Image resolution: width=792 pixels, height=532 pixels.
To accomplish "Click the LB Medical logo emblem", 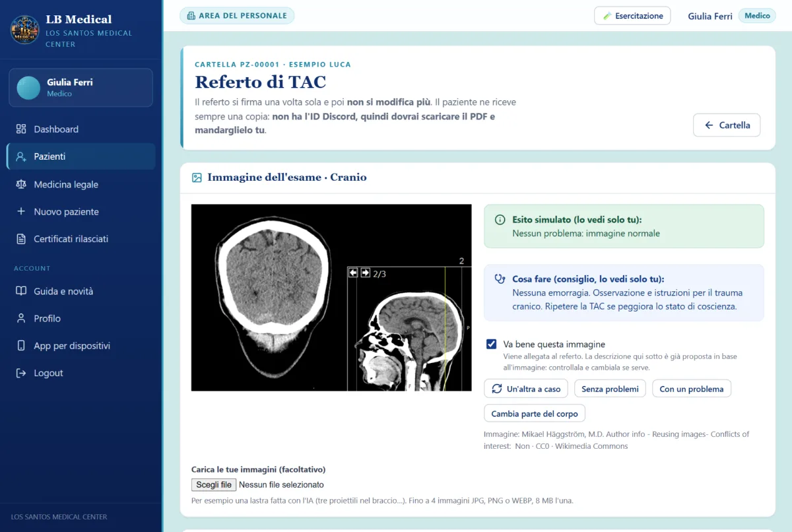I will pos(25,30).
